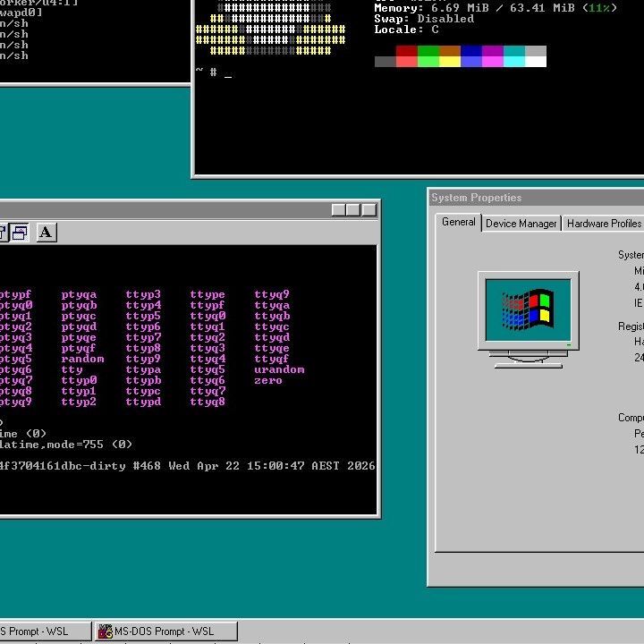
Task: Click the yellow swatch in the terminal palette
Action: pos(450,62)
